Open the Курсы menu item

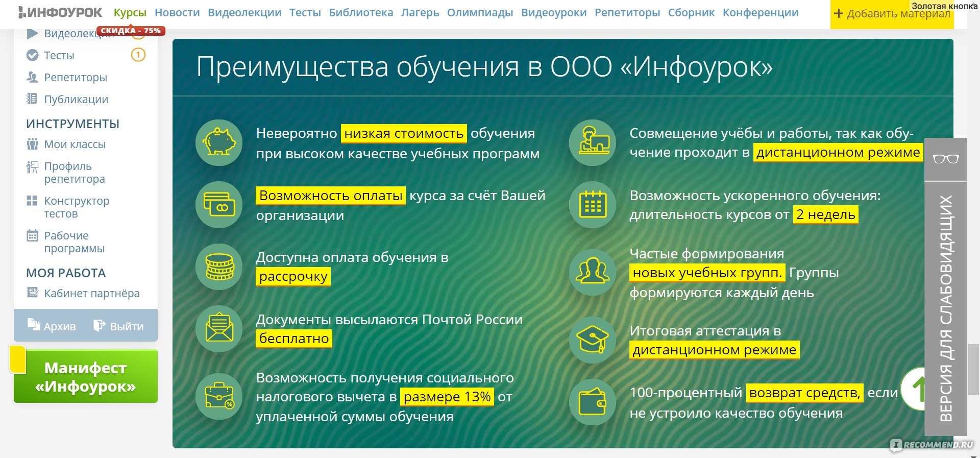130,13
